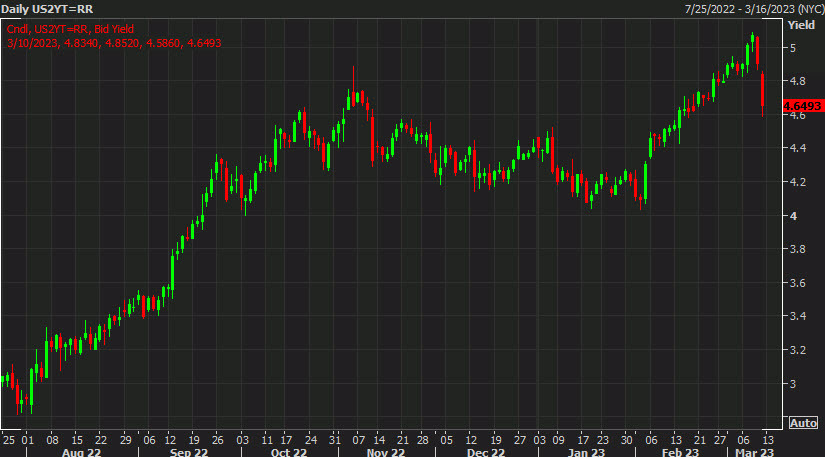The height and width of the screenshot is (457, 825).
Task: Click the red current value label 4.6493
Action: pyautogui.click(x=802, y=106)
